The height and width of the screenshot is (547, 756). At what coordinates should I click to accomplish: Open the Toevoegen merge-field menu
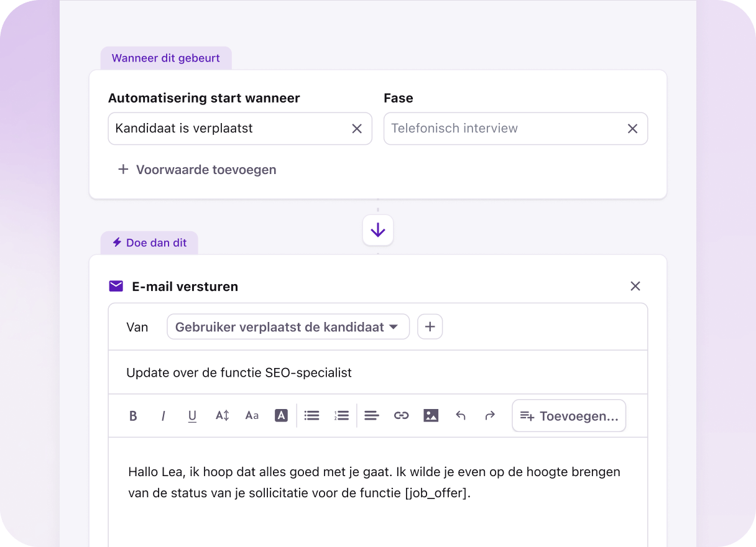(x=568, y=415)
